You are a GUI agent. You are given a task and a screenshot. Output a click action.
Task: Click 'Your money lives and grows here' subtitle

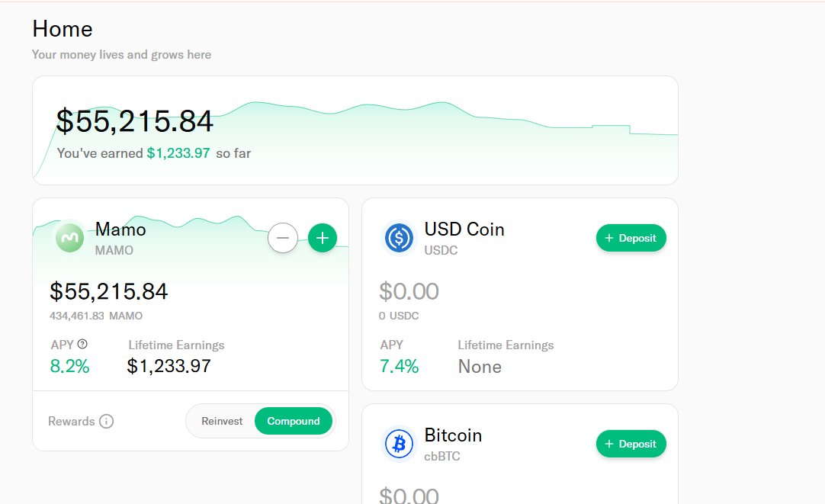point(121,55)
